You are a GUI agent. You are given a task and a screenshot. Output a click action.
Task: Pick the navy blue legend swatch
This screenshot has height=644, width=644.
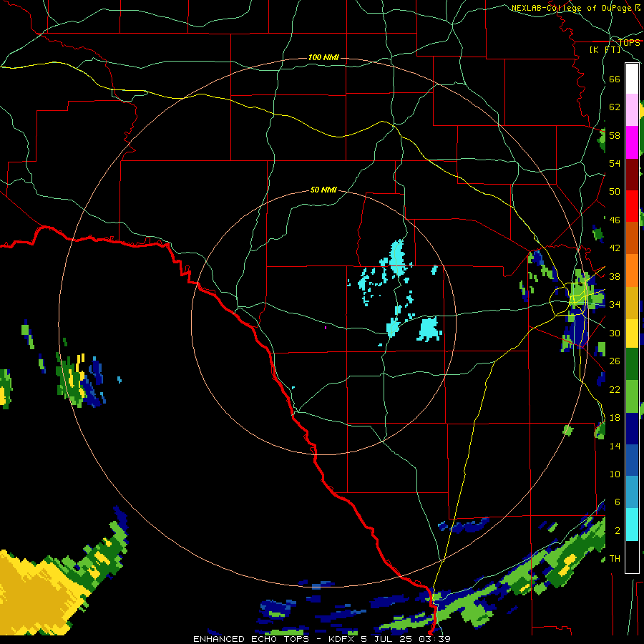pyautogui.click(x=632, y=429)
